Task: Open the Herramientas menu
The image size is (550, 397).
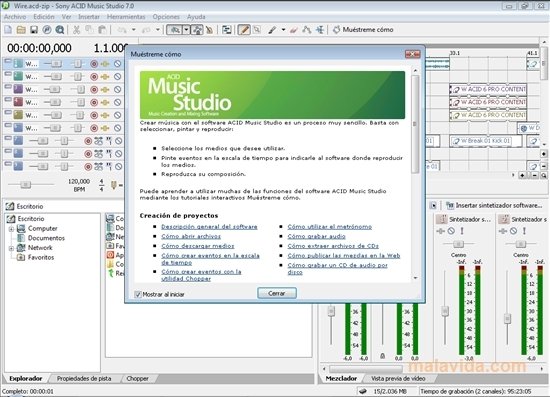Action: [x=126, y=17]
